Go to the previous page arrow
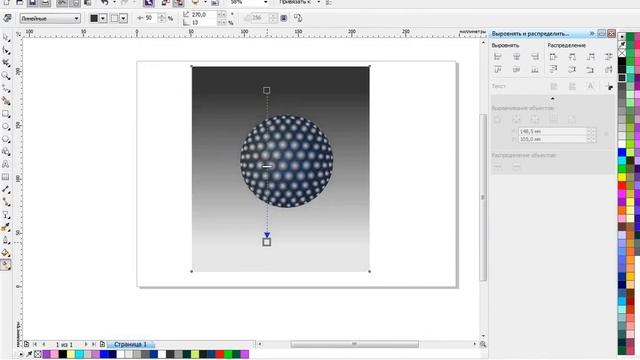Viewport: 640px width, 360px height. 44,344
